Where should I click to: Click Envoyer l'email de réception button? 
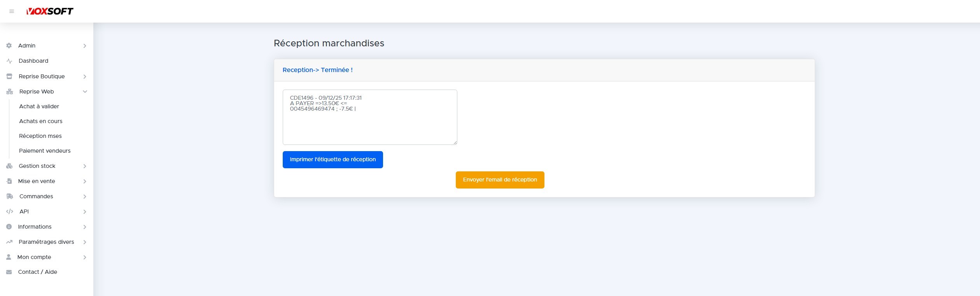500,180
